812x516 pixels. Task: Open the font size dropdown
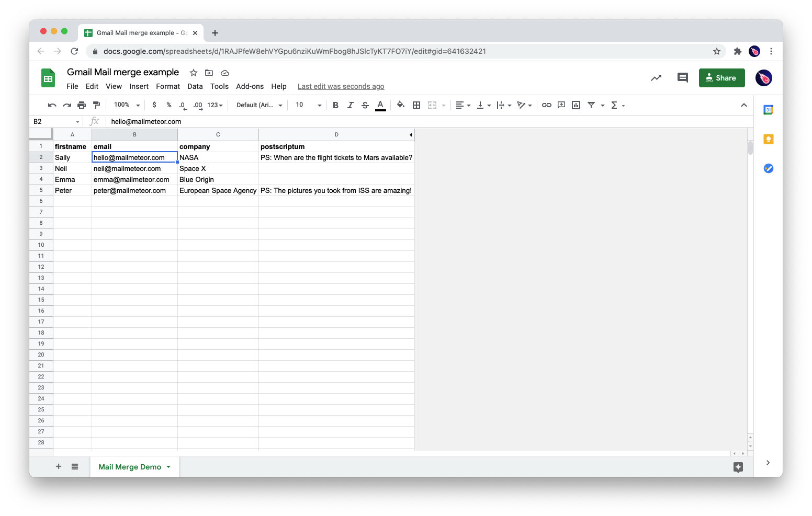(308, 105)
